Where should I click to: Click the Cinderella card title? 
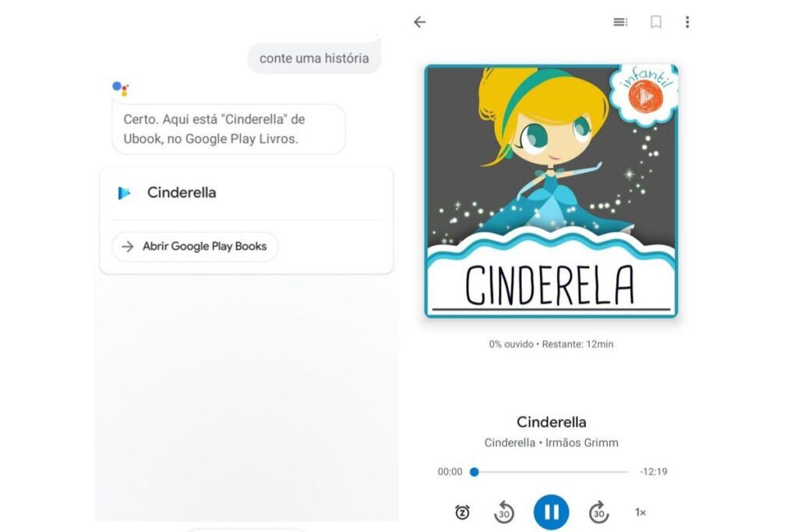coord(182,192)
